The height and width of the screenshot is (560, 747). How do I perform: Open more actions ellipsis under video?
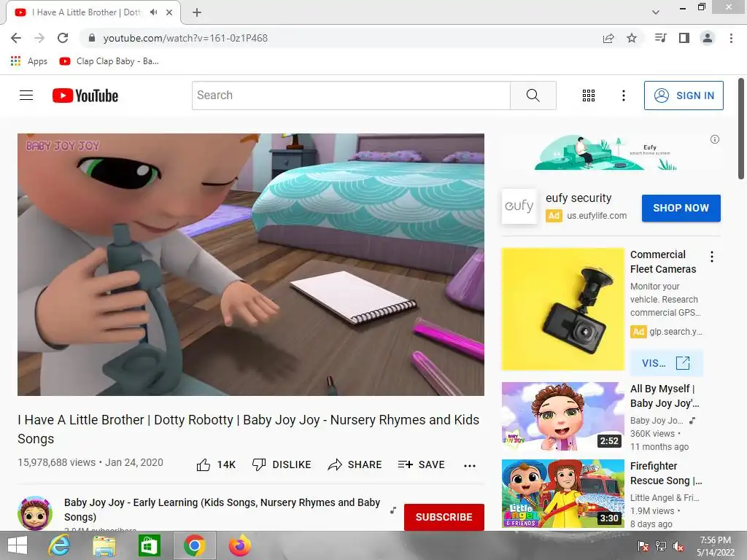(x=470, y=466)
